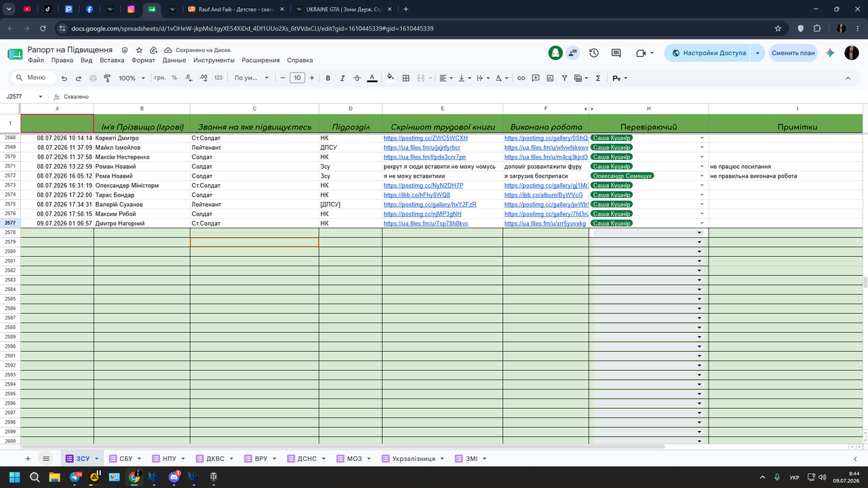
Task: Star the Рапорт на Підвищення document
Action: click(x=139, y=50)
